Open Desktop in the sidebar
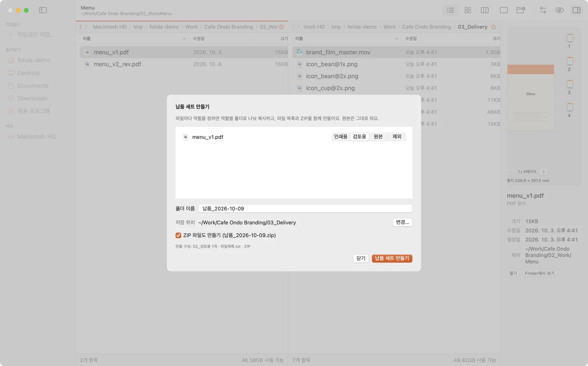The image size is (588, 366). [x=29, y=73]
